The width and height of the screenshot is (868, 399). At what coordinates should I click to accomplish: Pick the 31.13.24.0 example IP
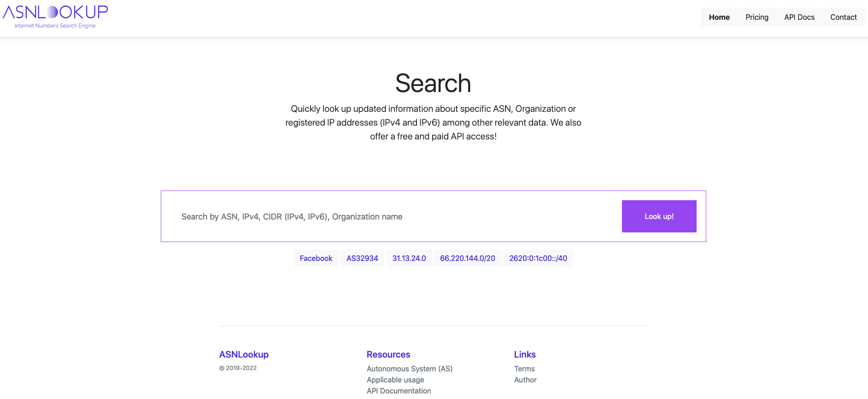point(409,258)
